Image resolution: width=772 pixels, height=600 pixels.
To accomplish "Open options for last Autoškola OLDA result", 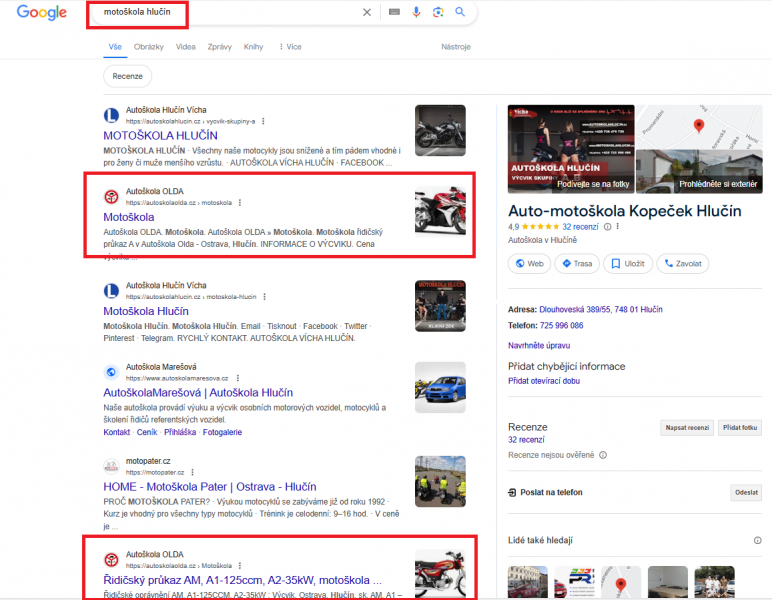I will [240, 566].
